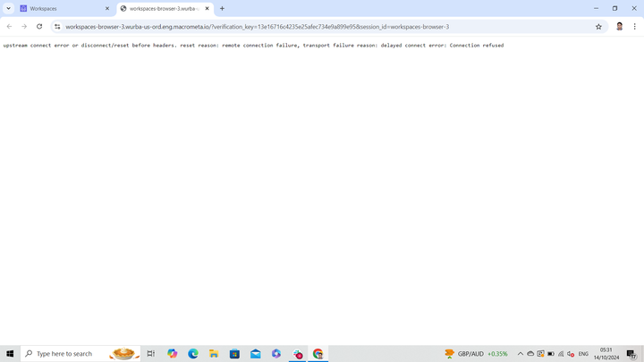Screen dimensions: 644x362
Task: View site information icon
Action: [x=57, y=27]
